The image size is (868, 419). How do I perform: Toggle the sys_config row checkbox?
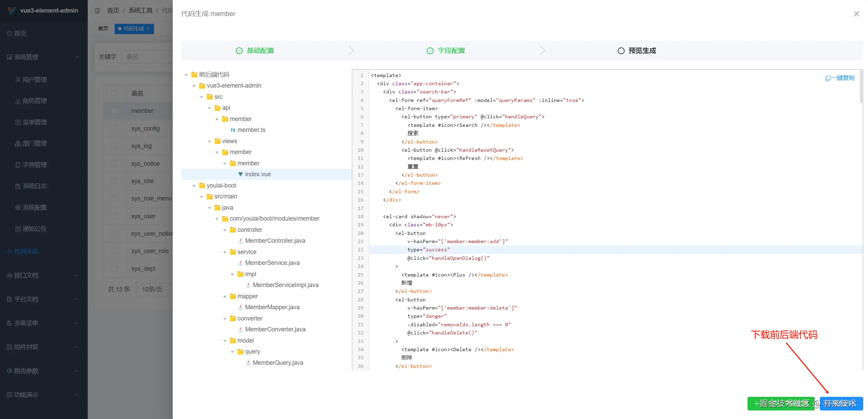coord(114,129)
